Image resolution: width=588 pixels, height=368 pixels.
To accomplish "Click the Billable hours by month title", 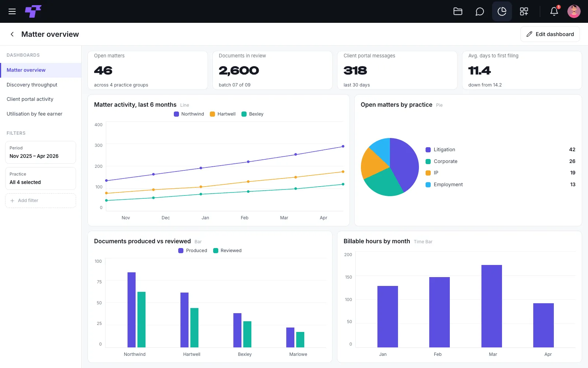I will click(377, 241).
